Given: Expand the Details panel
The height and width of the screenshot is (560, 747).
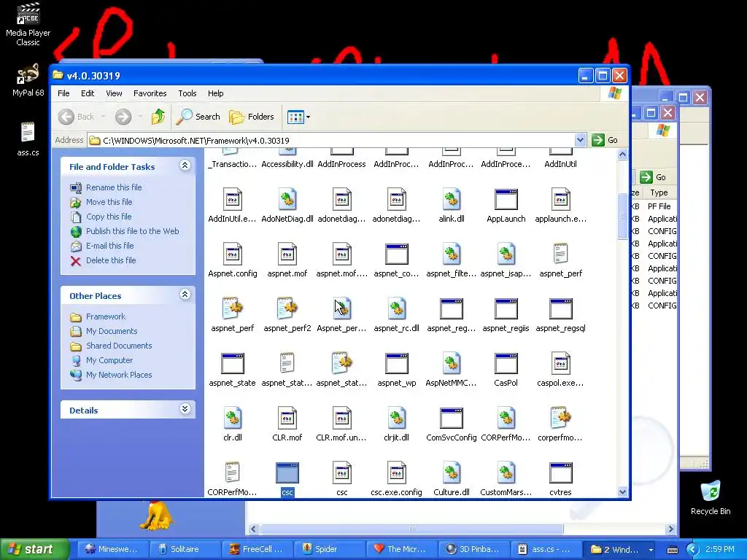Looking at the screenshot, I should pos(185,409).
